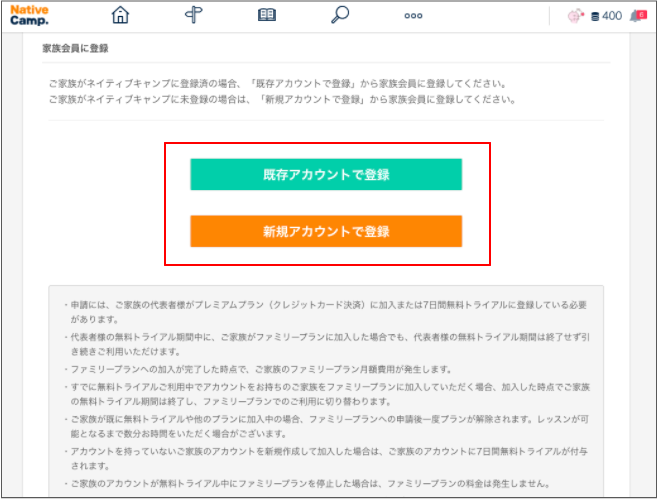Open the notification bell
The image size is (657, 499).
(x=635, y=17)
